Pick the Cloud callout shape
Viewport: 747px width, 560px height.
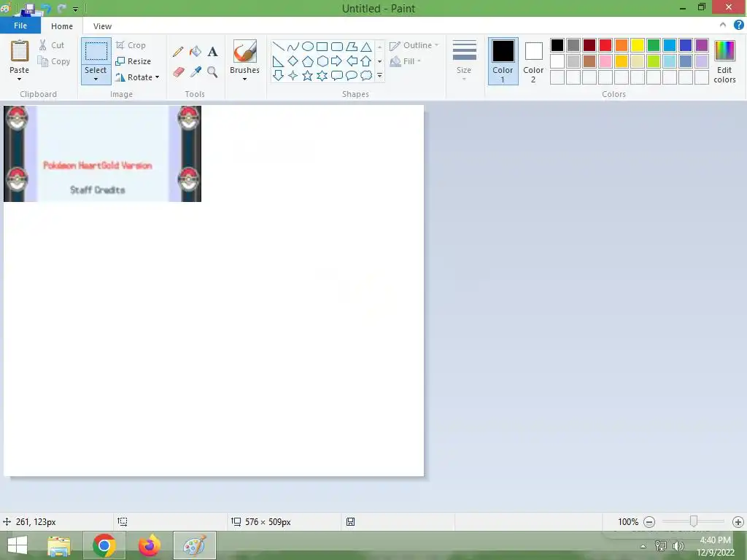[366, 75]
